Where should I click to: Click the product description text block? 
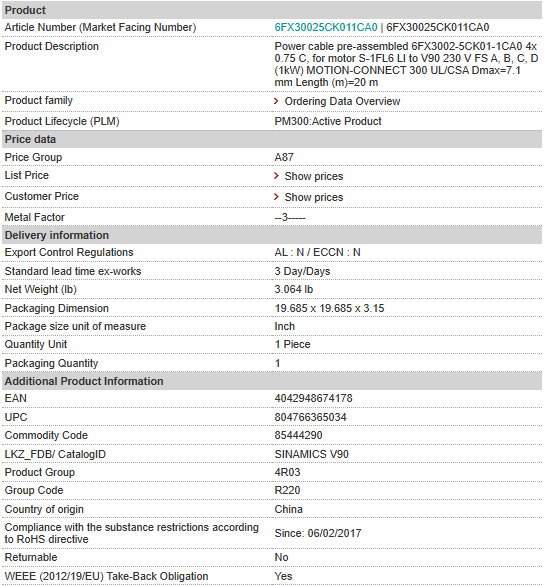click(406, 64)
